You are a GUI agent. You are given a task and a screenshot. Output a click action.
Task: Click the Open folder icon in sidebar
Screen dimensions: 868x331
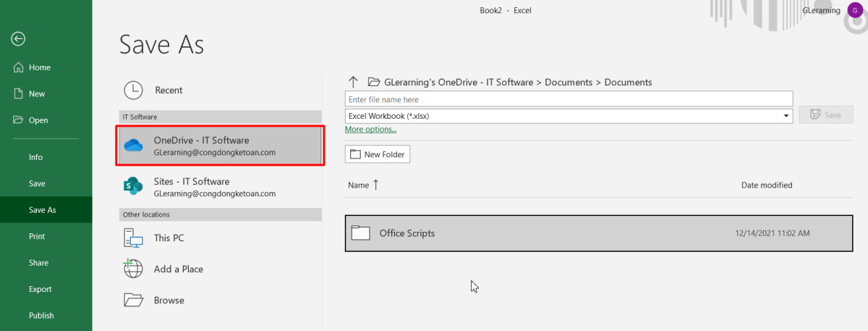click(19, 120)
